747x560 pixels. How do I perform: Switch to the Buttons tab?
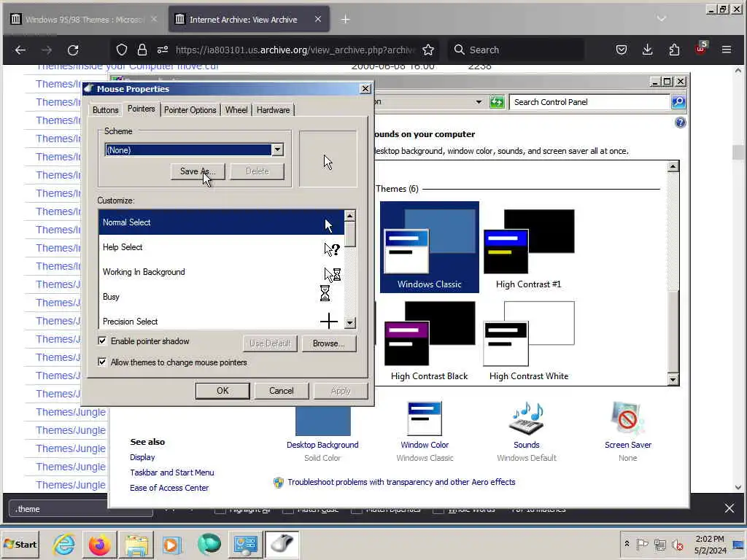pyautogui.click(x=105, y=110)
